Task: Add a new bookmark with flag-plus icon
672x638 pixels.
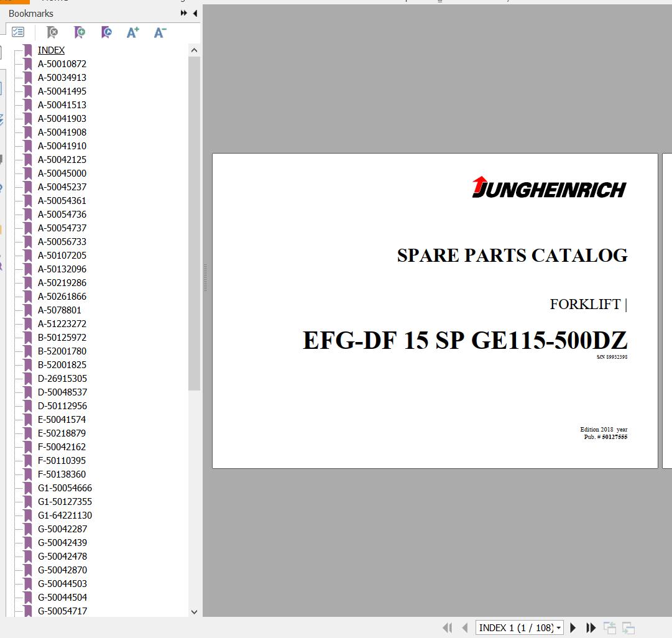Action: click(80, 32)
